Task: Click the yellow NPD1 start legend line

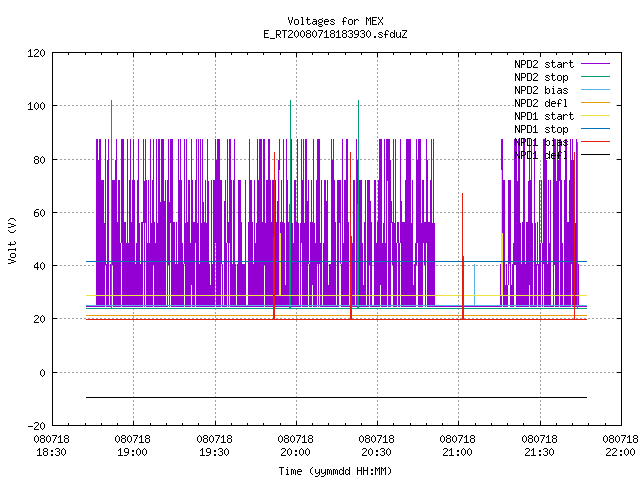Action: [x=595, y=116]
